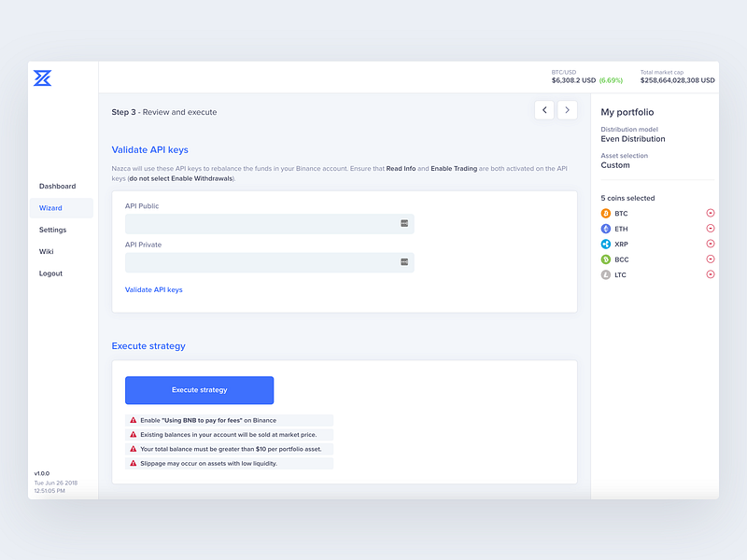The height and width of the screenshot is (560, 747).
Task: Click the blue Execute strategy button
Action: (x=199, y=390)
